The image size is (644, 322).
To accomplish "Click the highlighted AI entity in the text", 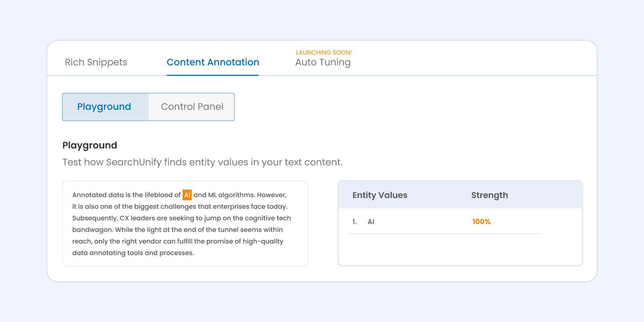I will tap(187, 195).
